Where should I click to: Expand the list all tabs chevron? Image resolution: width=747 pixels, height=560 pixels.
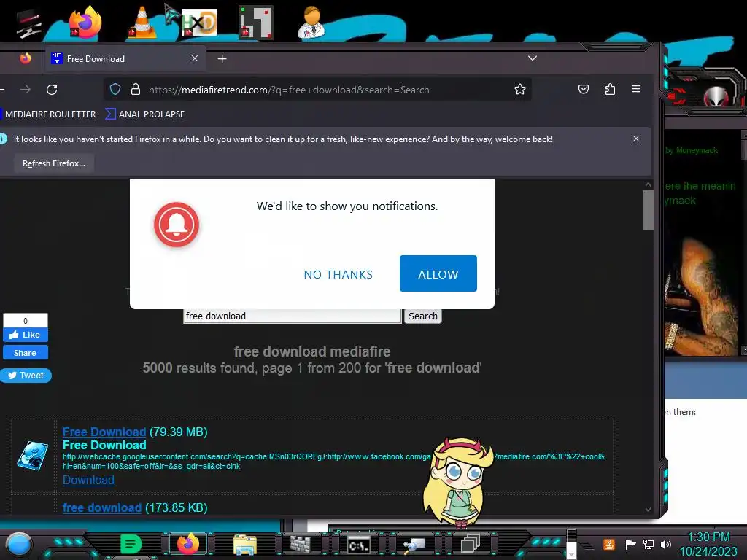(532, 58)
